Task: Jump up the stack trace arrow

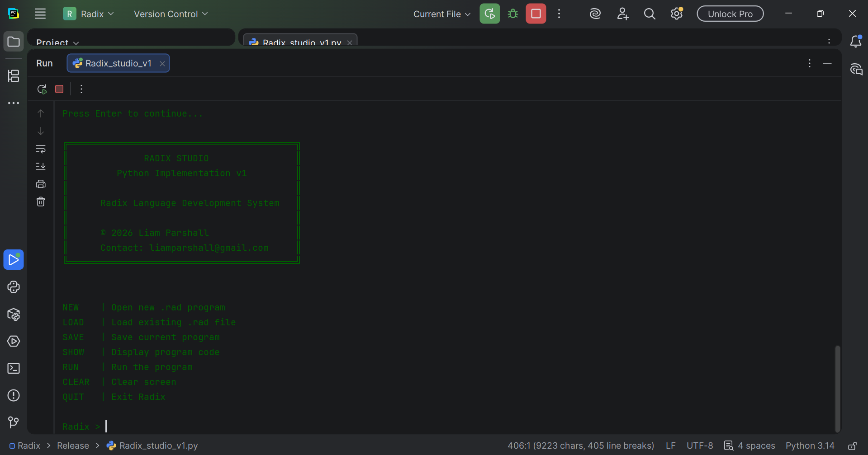Action: point(41,113)
